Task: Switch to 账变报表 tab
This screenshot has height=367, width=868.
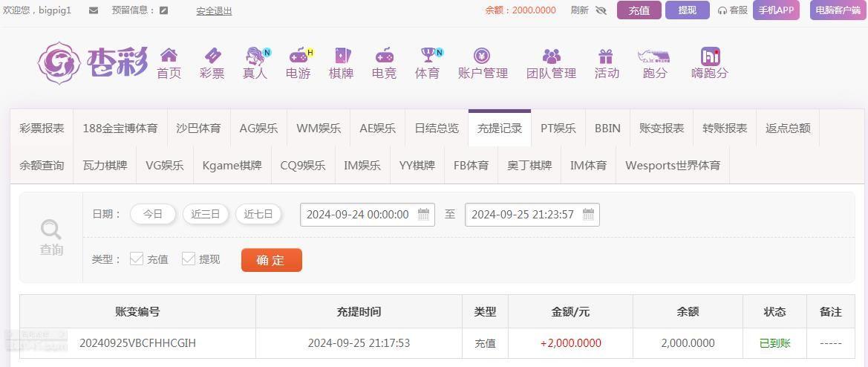Action: pos(662,129)
